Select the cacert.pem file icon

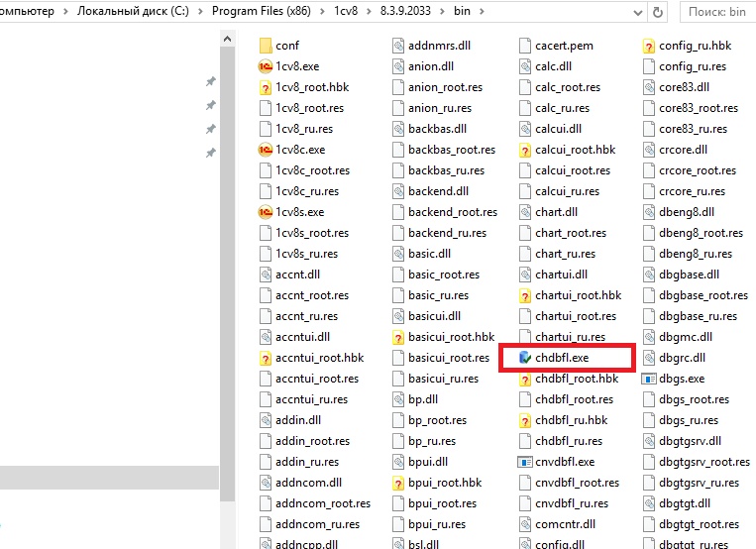pos(525,46)
